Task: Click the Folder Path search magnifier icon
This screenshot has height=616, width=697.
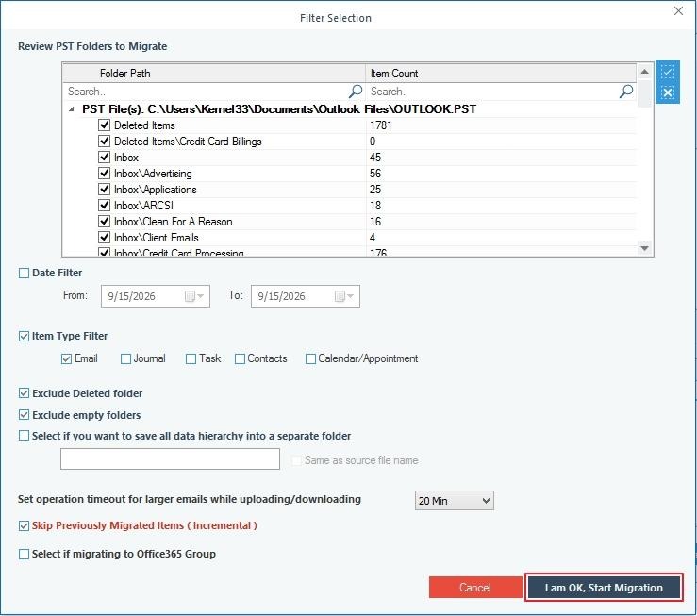Action: [356, 92]
